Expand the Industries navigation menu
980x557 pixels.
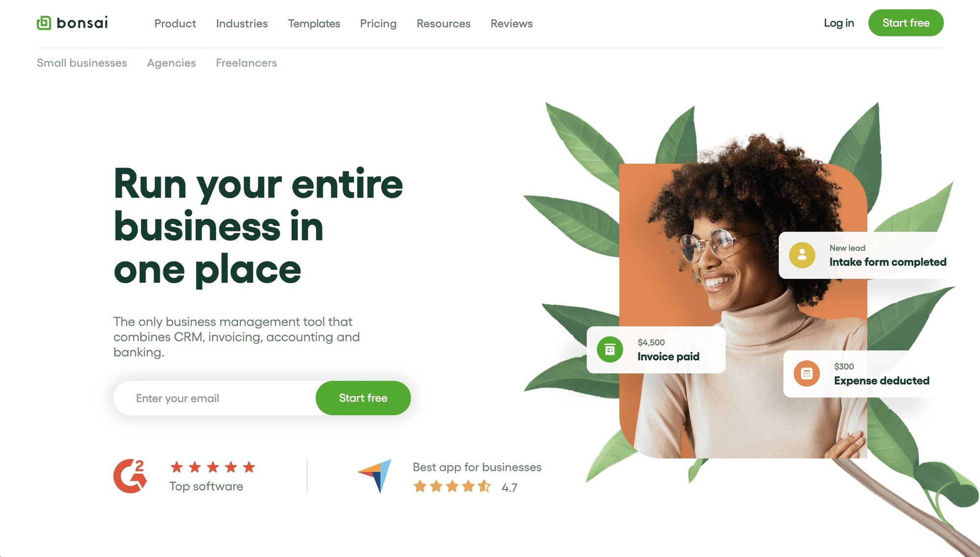(x=242, y=24)
